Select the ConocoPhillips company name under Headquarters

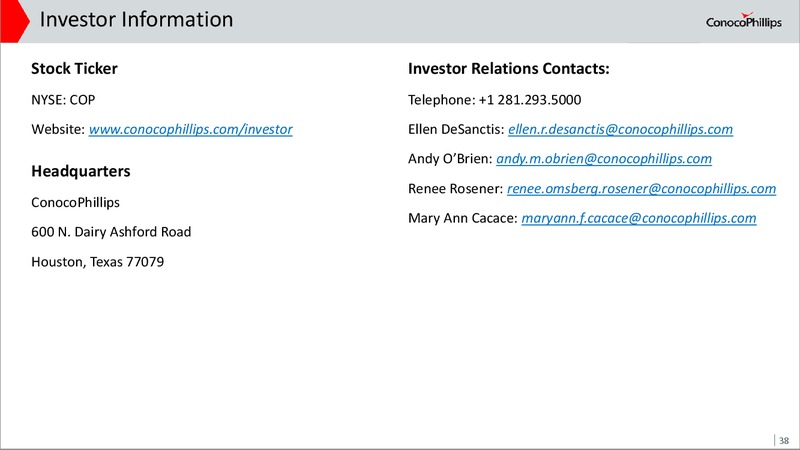(76, 203)
